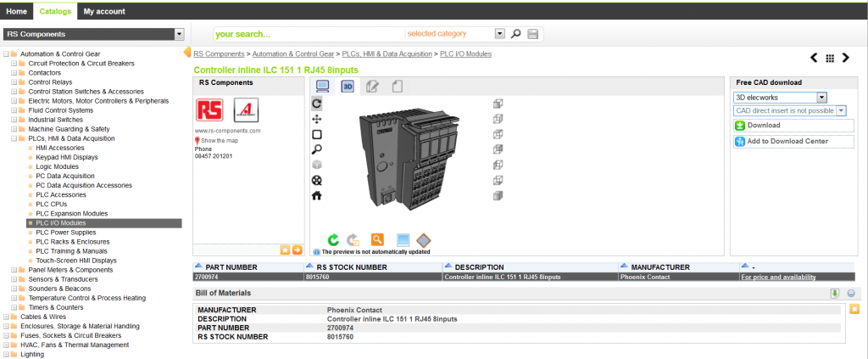Viewport: 868px width, 359px height.
Task: Click the green refresh preview arrow
Action: [332, 240]
